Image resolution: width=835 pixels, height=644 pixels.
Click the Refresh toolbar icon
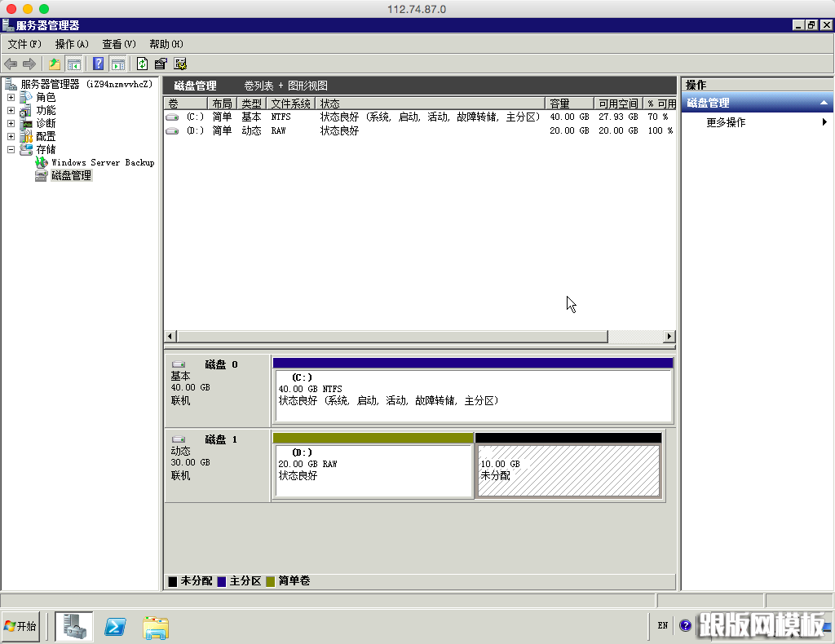[143, 64]
